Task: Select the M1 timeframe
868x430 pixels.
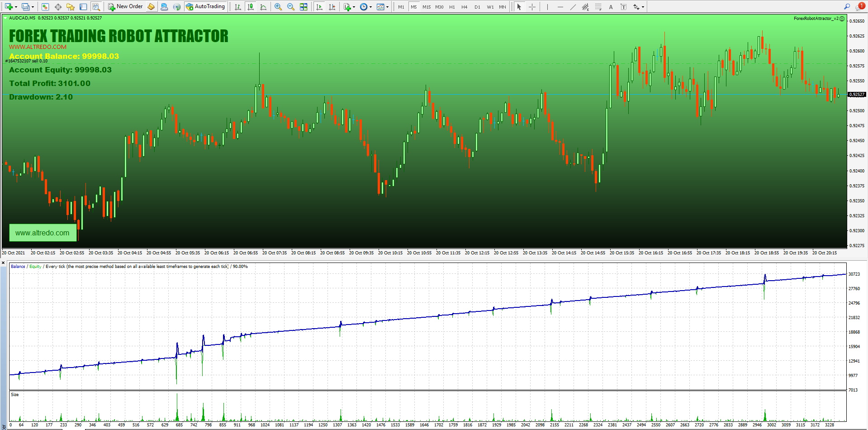Action: [x=401, y=7]
